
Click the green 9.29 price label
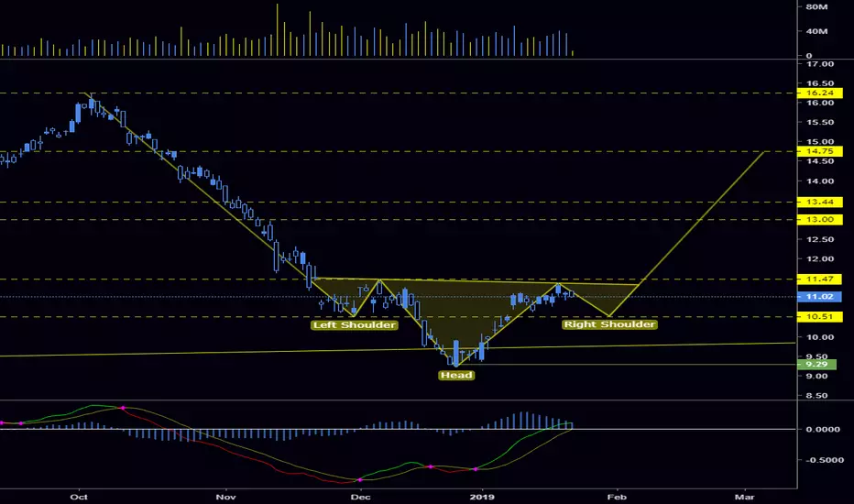coord(816,365)
